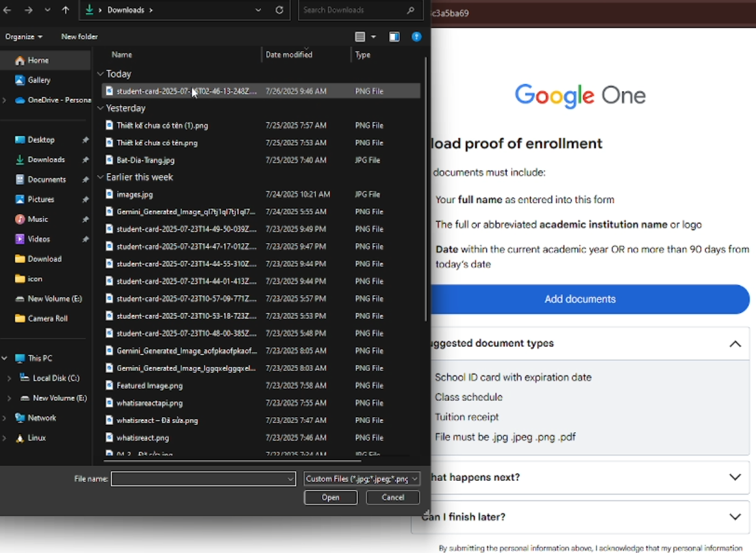
Task: Click the Search Downloads box
Action: click(x=360, y=10)
